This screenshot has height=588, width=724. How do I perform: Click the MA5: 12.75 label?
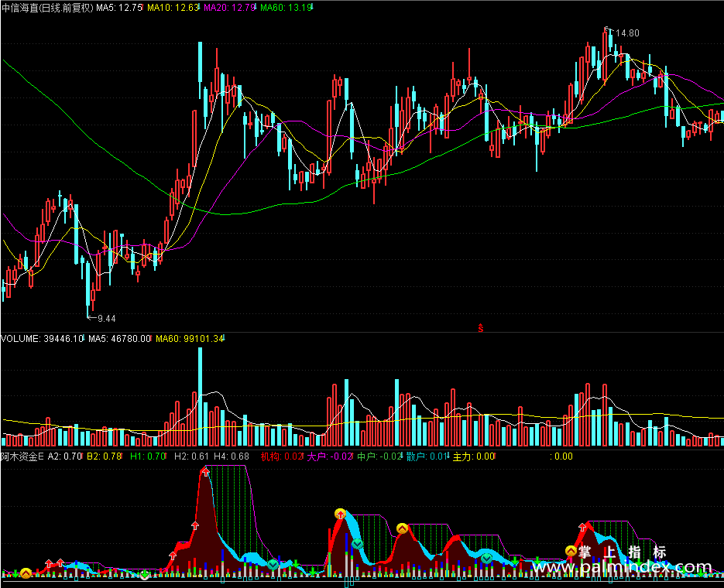tap(118, 8)
